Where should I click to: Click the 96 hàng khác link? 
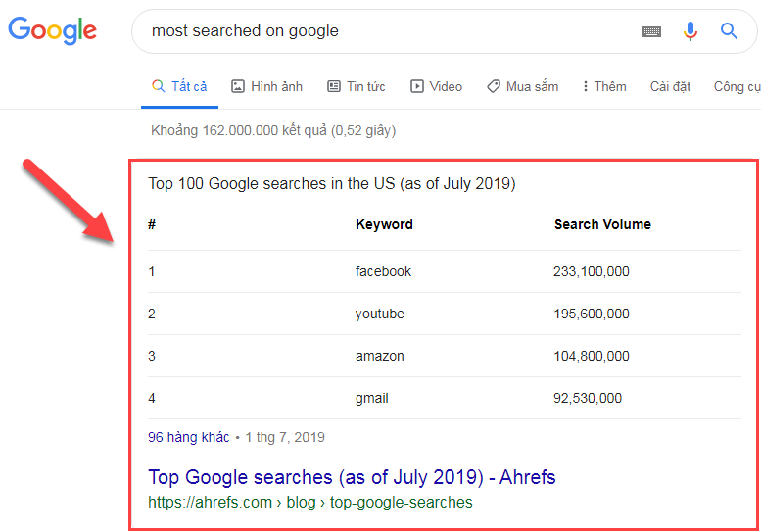pos(188,437)
